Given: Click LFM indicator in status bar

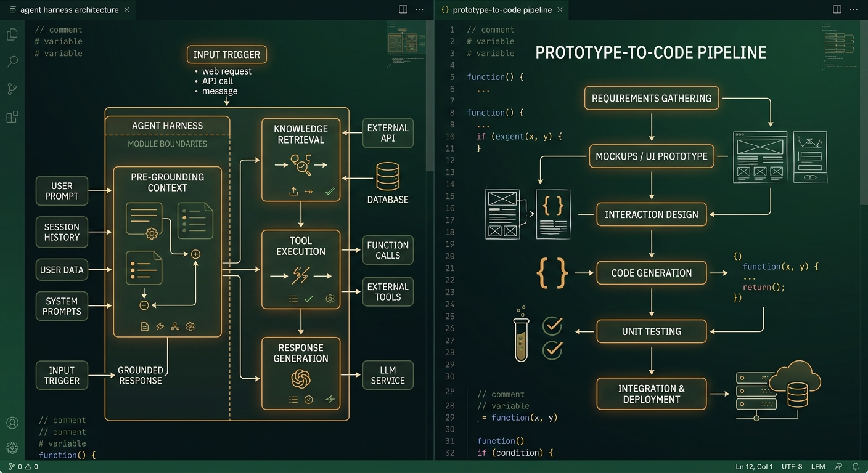Looking at the screenshot, I should (x=818, y=467).
